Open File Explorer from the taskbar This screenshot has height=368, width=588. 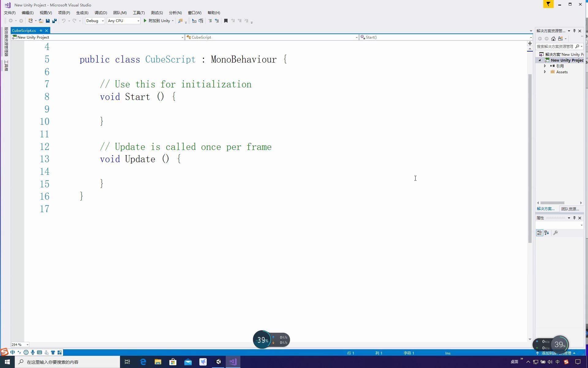(x=158, y=362)
